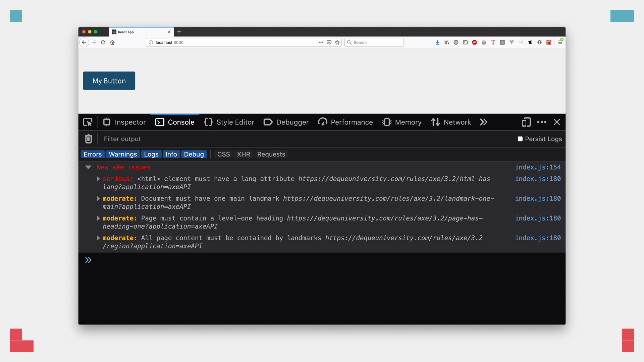Open index.js:180 link for main landmark issue
This screenshot has height=362, width=644.
[538, 198]
